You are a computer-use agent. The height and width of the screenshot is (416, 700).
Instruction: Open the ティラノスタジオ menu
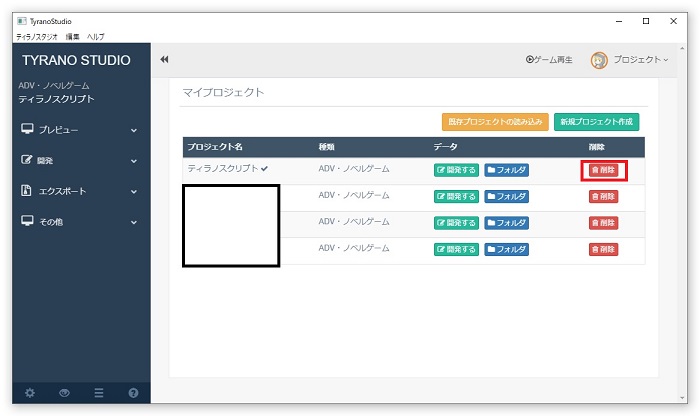(x=37, y=36)
